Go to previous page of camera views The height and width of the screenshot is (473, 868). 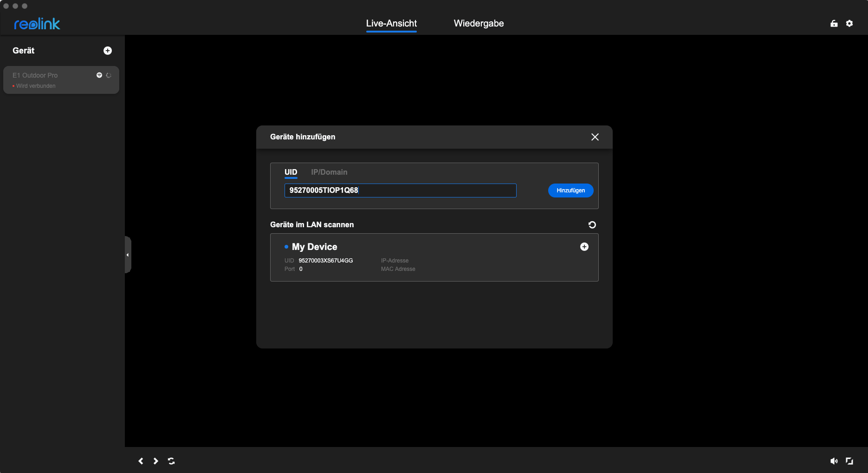pyautogui.click(x=141, y=461)
